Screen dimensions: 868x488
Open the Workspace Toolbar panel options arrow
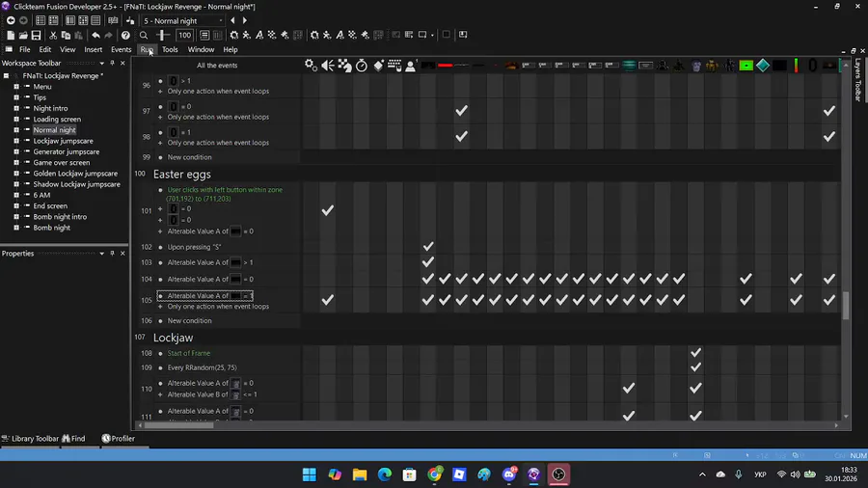102,63
